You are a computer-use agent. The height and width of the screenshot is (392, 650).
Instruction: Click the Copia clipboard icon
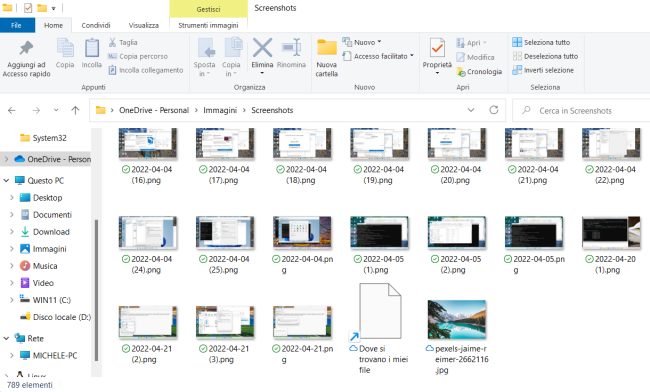(65, 53)
